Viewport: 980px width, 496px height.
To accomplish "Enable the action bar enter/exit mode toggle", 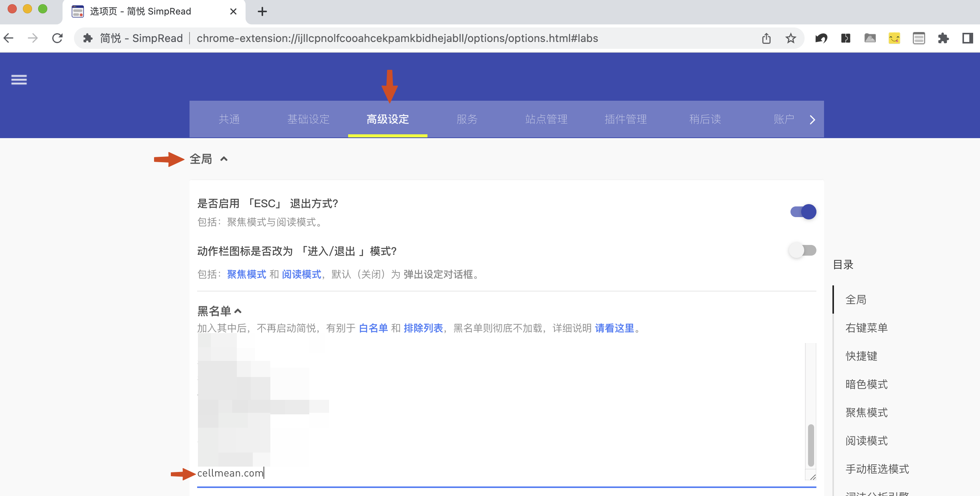I will tap(802, 251).
